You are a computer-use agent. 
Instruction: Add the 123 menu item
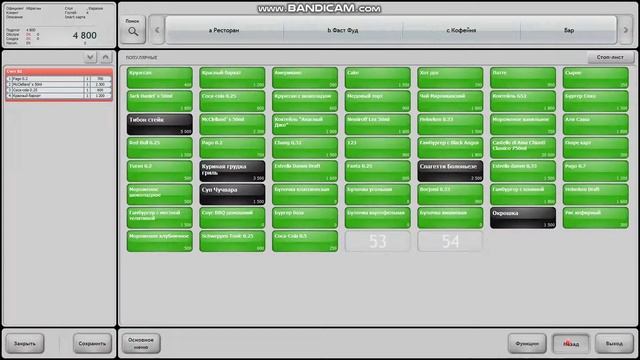(x=378, y=148)
